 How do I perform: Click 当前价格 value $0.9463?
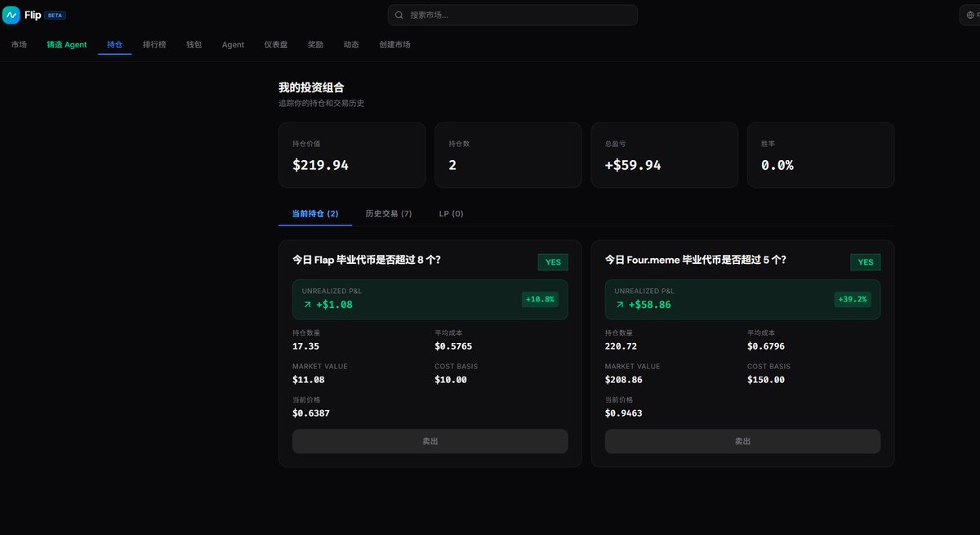[x=624, y=413]
